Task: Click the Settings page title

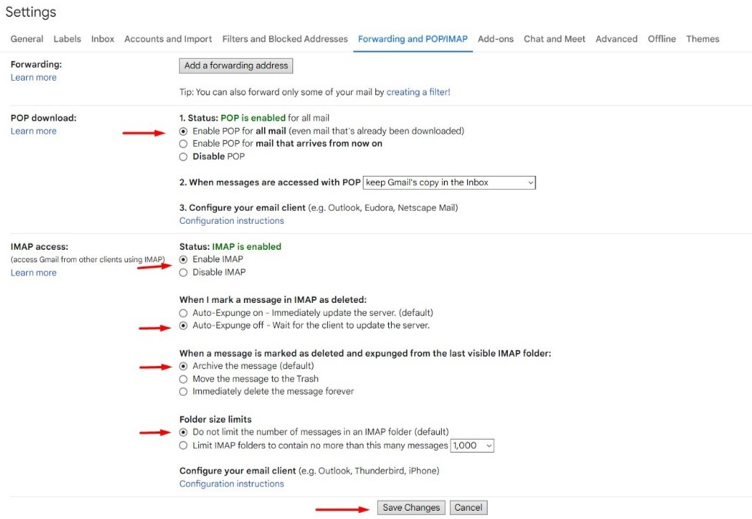Action: pyautogui.click(x=31, y=12)
